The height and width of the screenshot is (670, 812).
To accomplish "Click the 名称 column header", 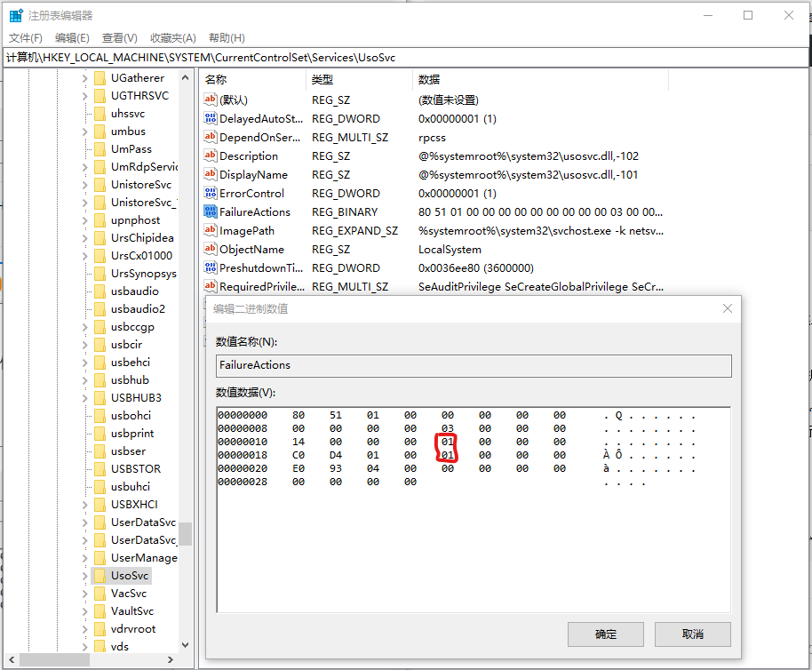I will point(253,79).
